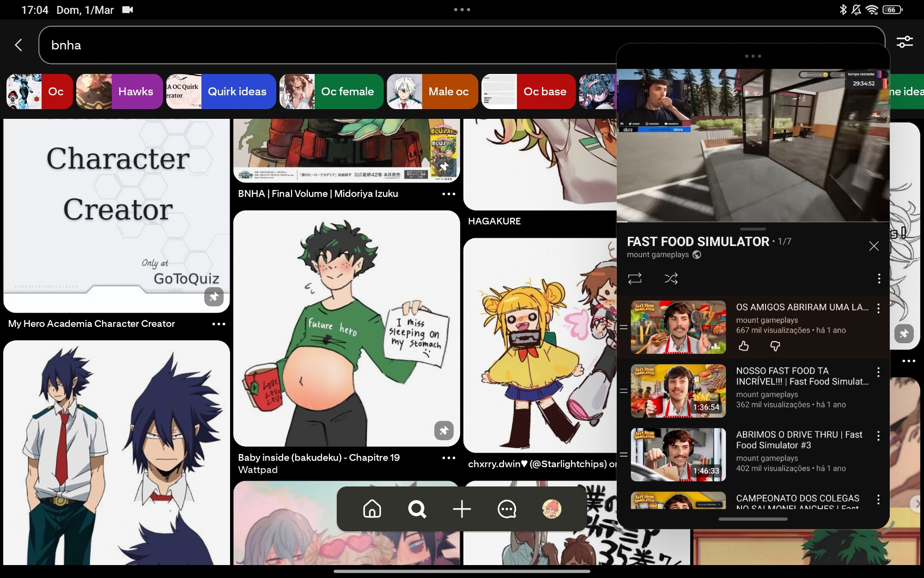Open the messages chat bubble icon

pos(506,509)
